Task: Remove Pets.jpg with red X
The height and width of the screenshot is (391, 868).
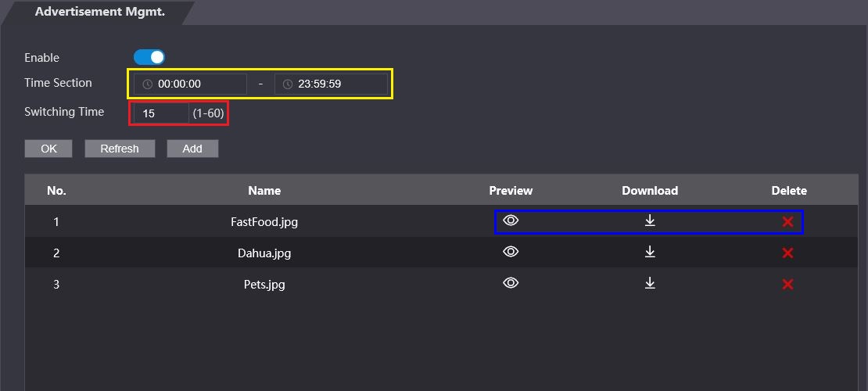Action: coord(787,284)
